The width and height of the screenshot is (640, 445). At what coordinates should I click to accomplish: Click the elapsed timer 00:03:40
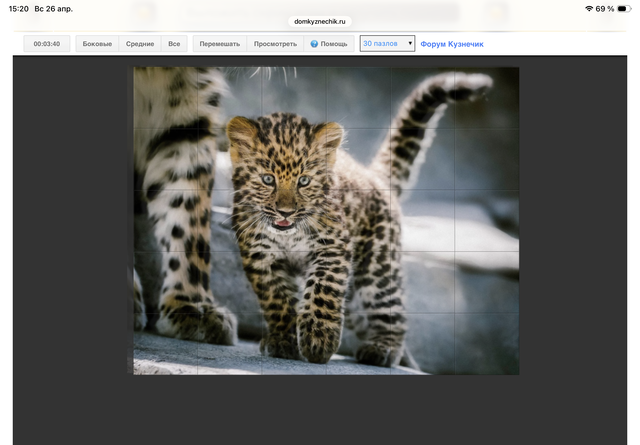(x=47, y=44)
